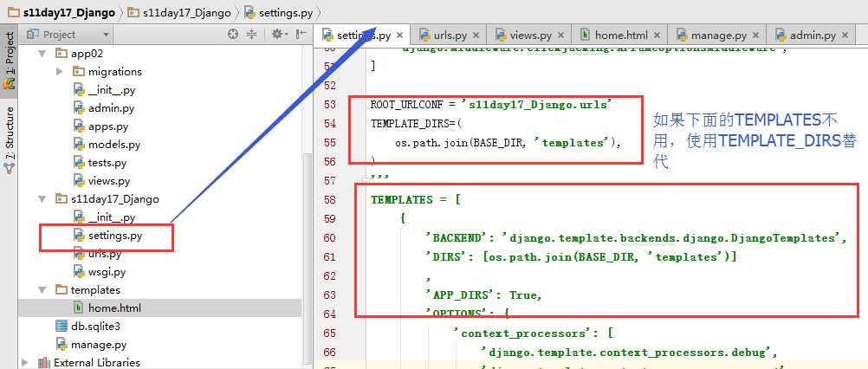Open the Structure side tool tab

point(10,140)
